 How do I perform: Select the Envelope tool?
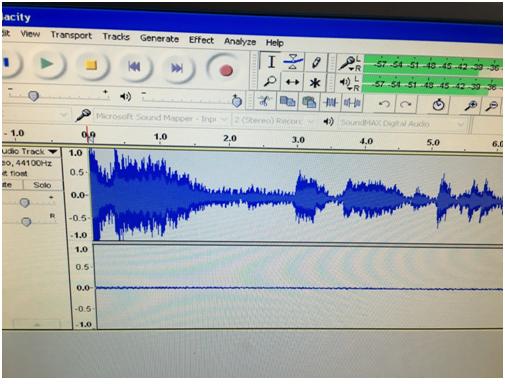coord(293,62)
